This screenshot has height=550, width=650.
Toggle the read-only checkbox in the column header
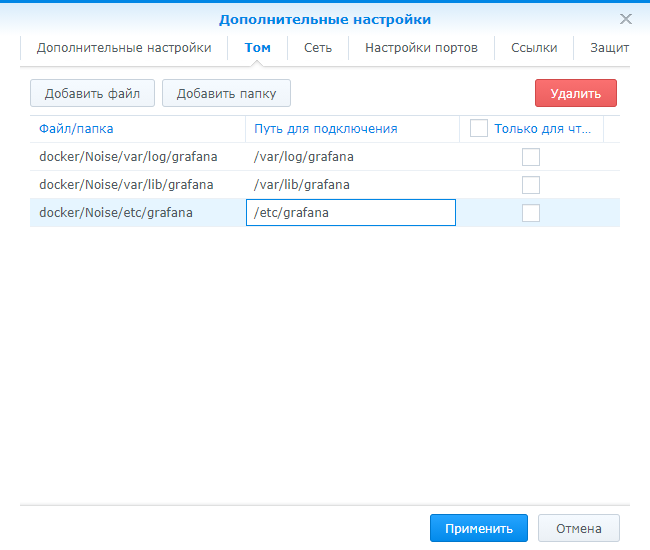(x=479, y=128)
